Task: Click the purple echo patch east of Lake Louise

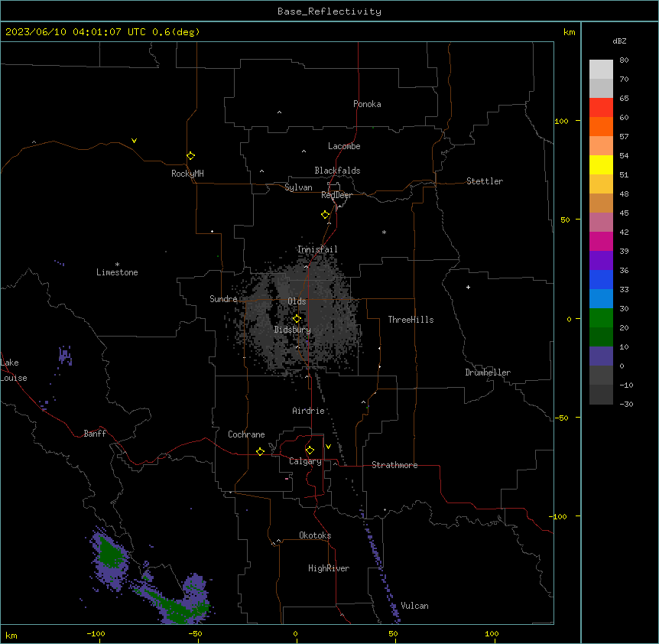Action: click(x=65, y=356)
